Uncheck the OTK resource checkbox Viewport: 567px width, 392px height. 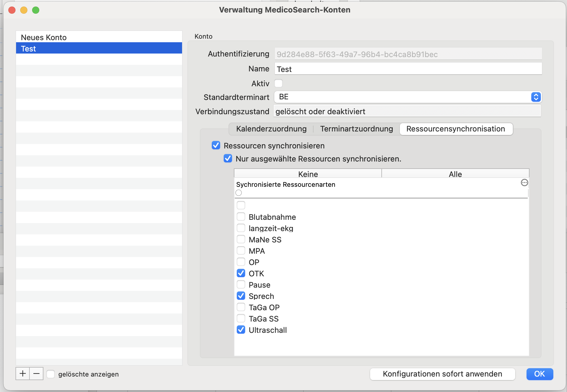coord(241,273)
